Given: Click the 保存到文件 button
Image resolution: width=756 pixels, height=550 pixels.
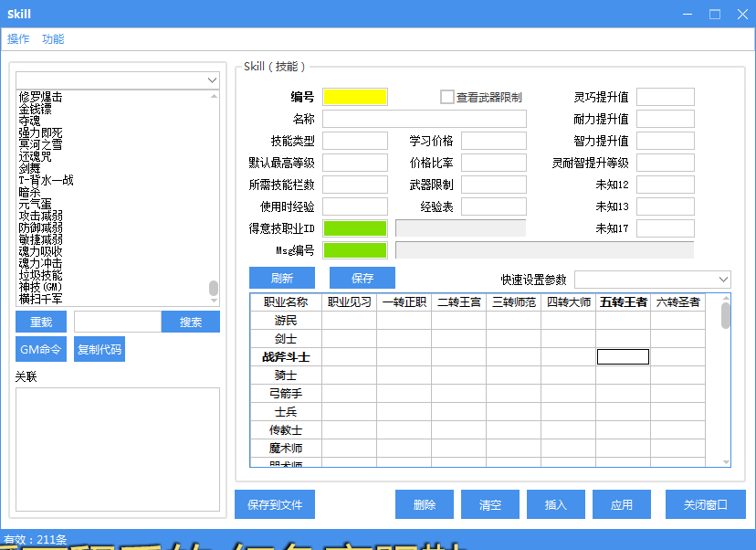Looking at the screenshot, I should coord(275,504).
